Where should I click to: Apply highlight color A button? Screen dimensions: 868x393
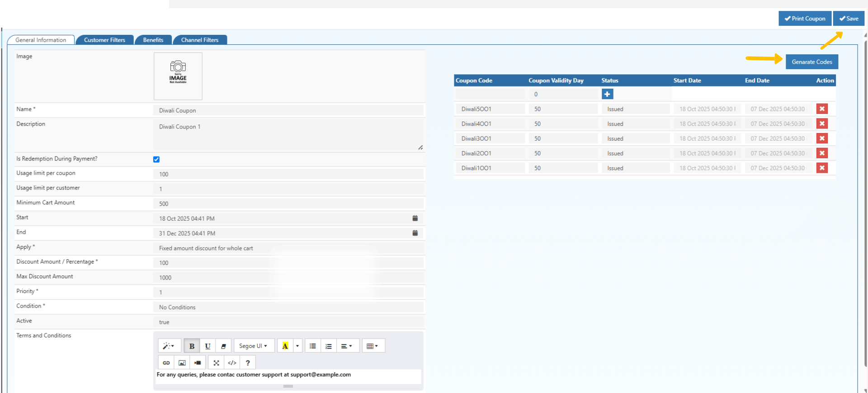[285, 346]
